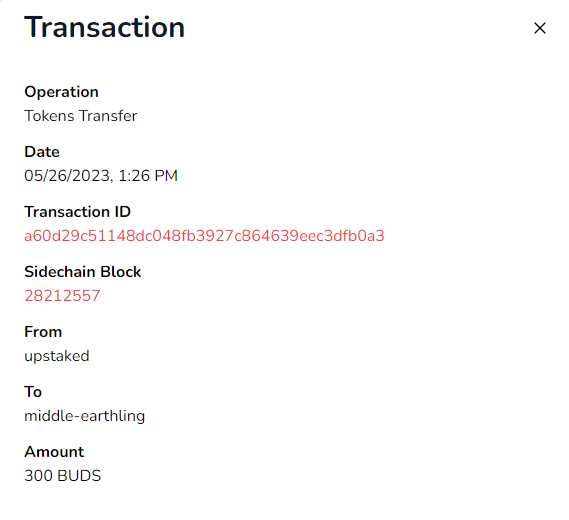Click the 300 BUDS amount
Image resolution: width=569 pixels, height=520 pixels.
pos(62,476)
